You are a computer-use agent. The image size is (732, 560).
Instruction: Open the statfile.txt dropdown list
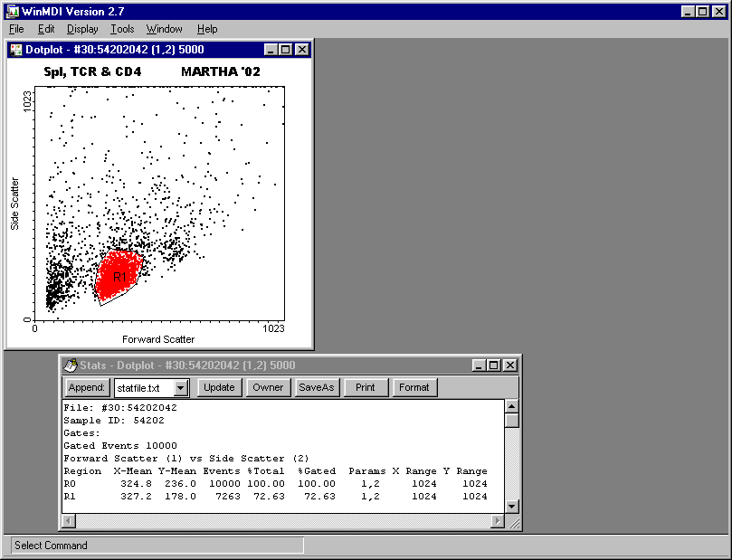coord(181,388)
